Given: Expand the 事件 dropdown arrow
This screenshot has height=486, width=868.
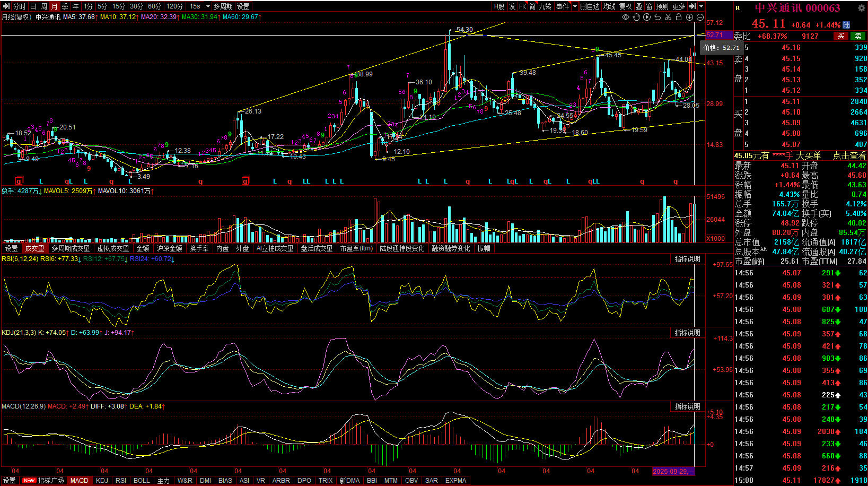Looking at the screenshot, I should [575, 6].
